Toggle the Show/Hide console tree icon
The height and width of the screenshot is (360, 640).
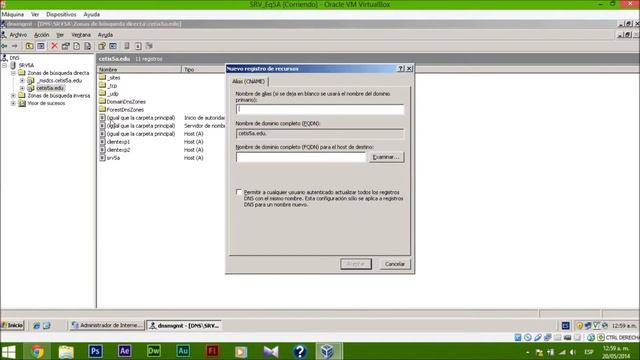tap(41, 46)
